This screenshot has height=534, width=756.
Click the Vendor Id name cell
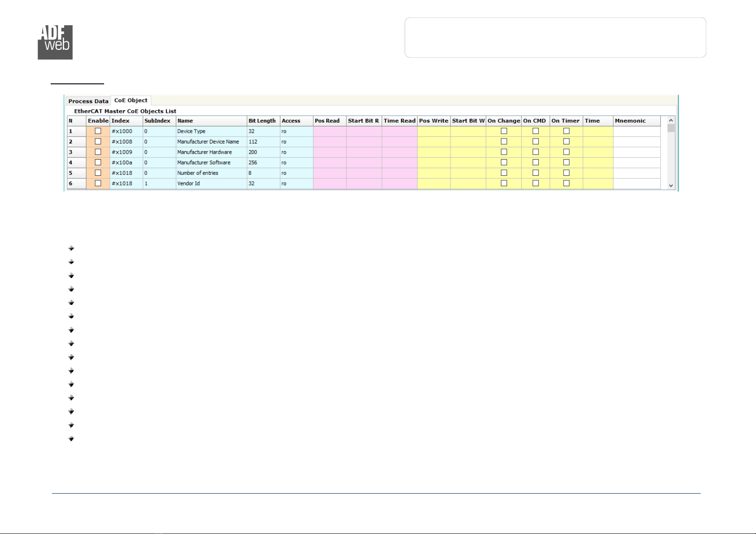211,183
